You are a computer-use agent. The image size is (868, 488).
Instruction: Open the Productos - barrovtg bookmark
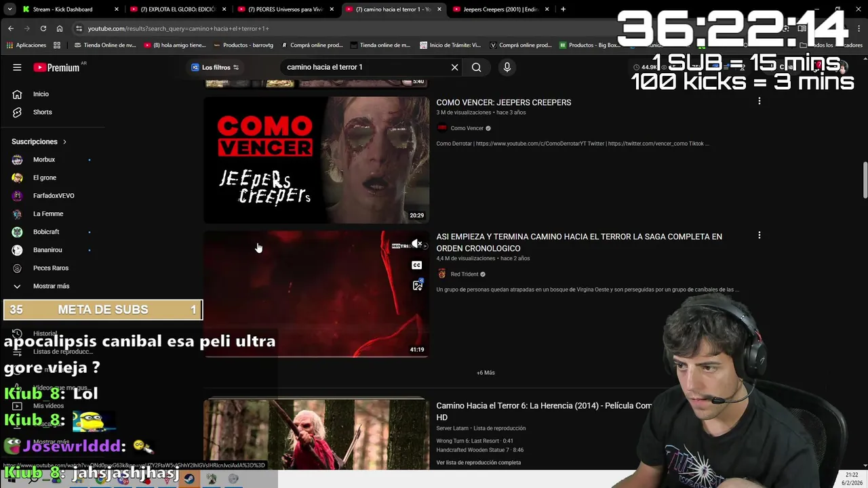coord(243,45)
